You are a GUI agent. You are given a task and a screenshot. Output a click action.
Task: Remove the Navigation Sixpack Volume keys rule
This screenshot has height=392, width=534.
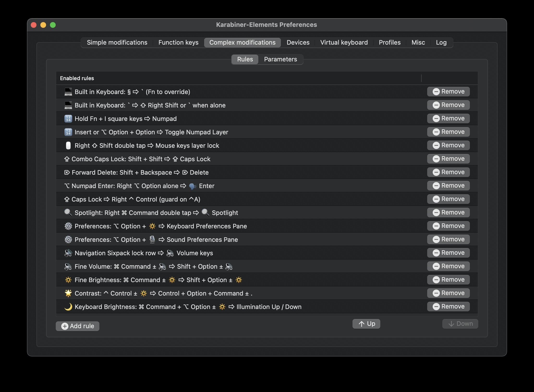[448, 253]
